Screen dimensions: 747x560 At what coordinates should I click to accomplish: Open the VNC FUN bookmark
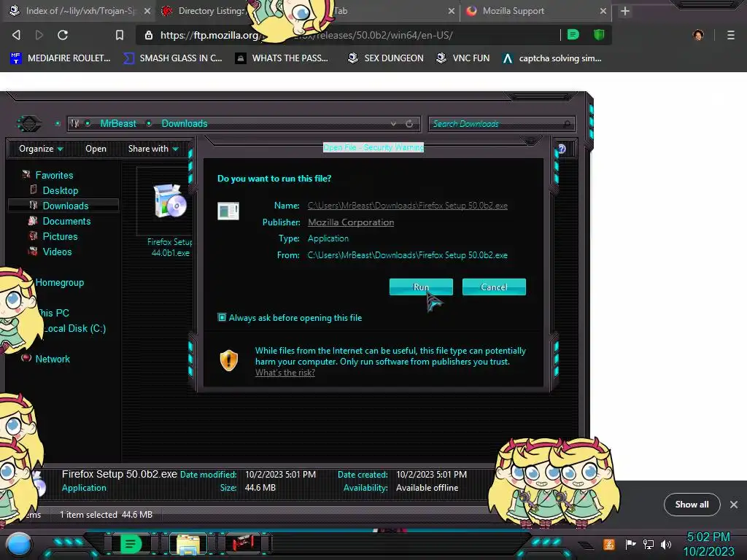click(463, 58)
